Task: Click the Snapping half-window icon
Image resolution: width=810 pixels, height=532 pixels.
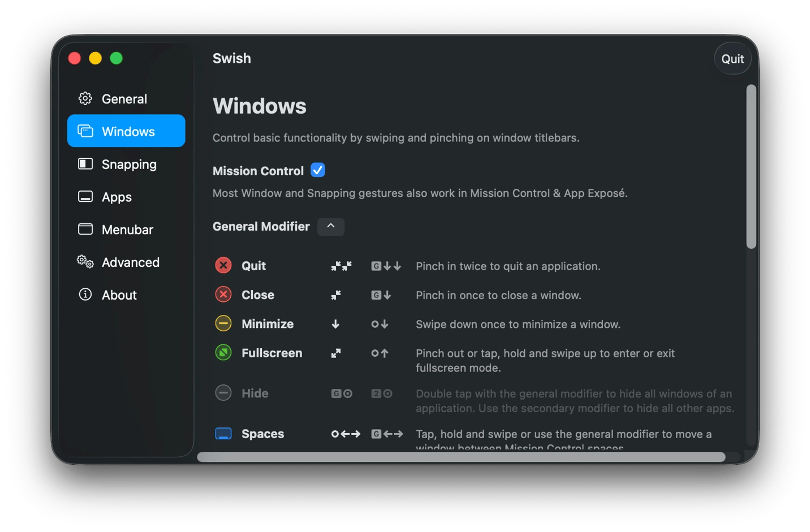Action: coord(85,164)
